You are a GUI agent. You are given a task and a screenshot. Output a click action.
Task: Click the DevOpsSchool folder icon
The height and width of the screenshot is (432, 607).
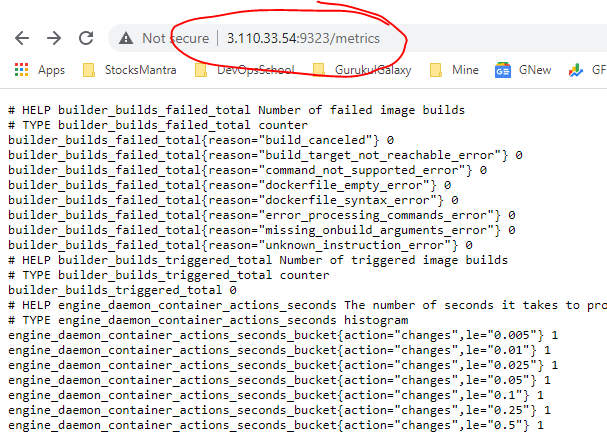(201, 70)
